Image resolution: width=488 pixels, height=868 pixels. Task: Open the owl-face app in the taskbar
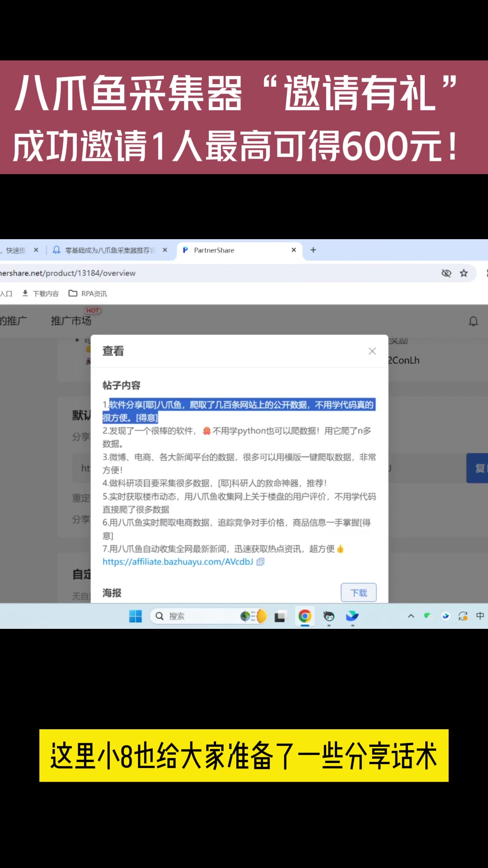(329, 616)
